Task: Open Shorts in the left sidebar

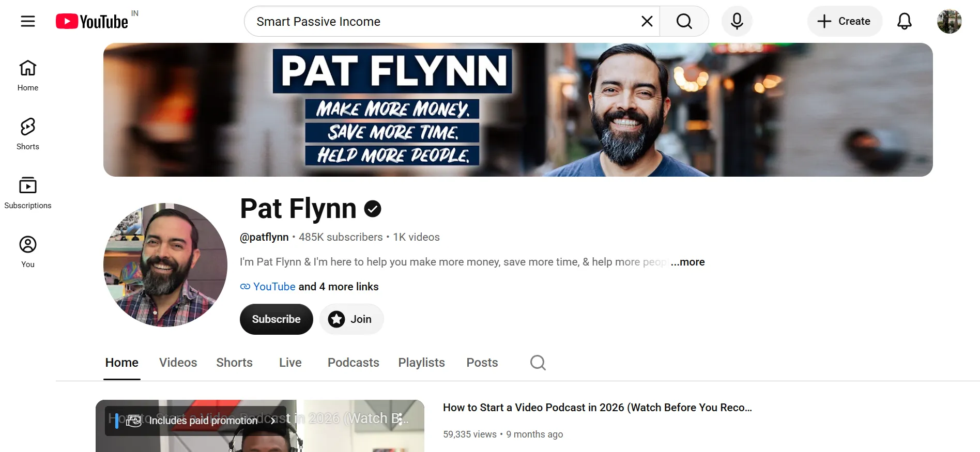Action: pos(28,134)
